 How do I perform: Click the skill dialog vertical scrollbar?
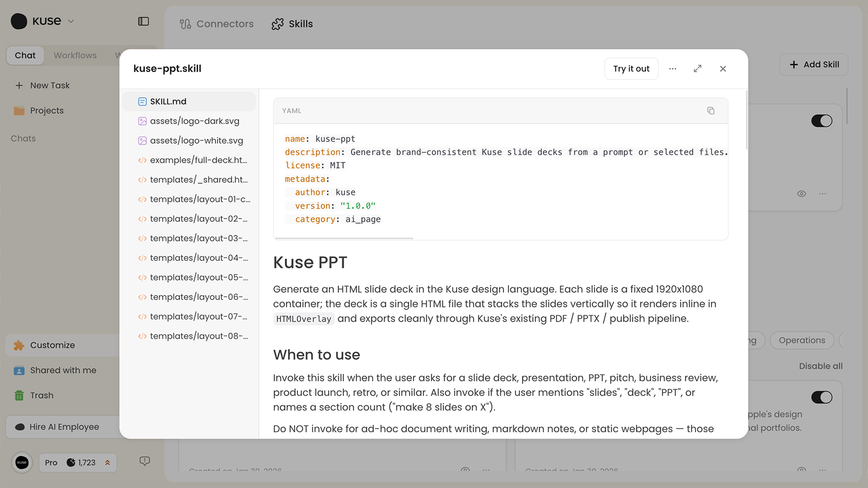(746, 120)
